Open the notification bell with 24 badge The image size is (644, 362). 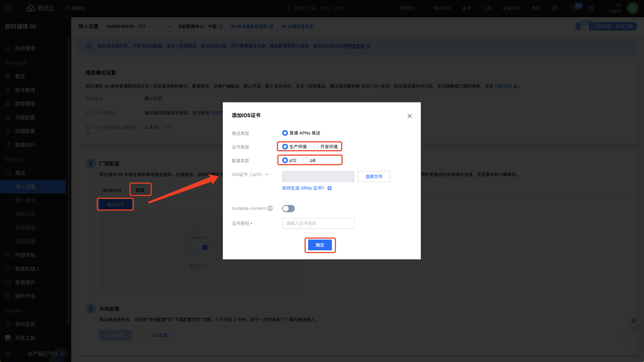click(573, 8)
